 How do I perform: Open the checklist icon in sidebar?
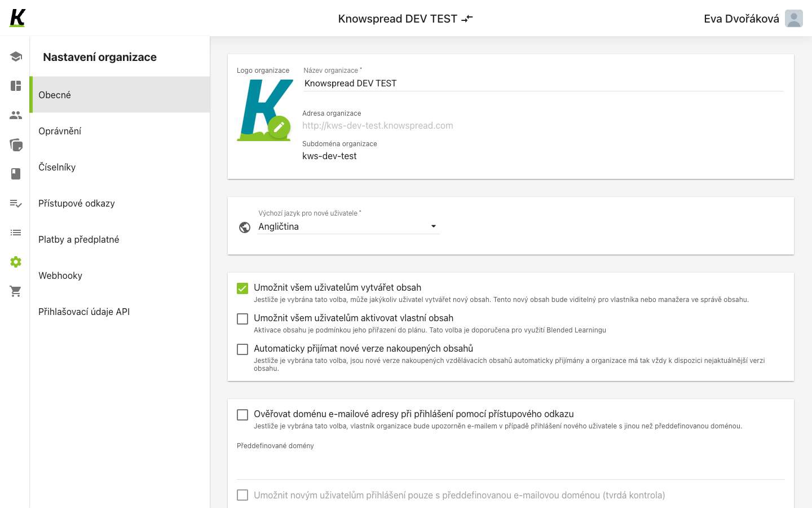16,203
